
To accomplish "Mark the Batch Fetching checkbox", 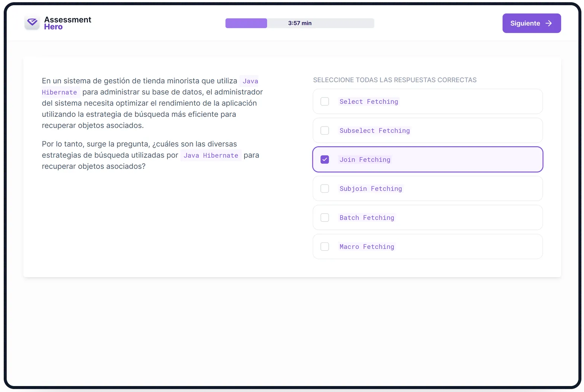I will (x=325, y=218).
